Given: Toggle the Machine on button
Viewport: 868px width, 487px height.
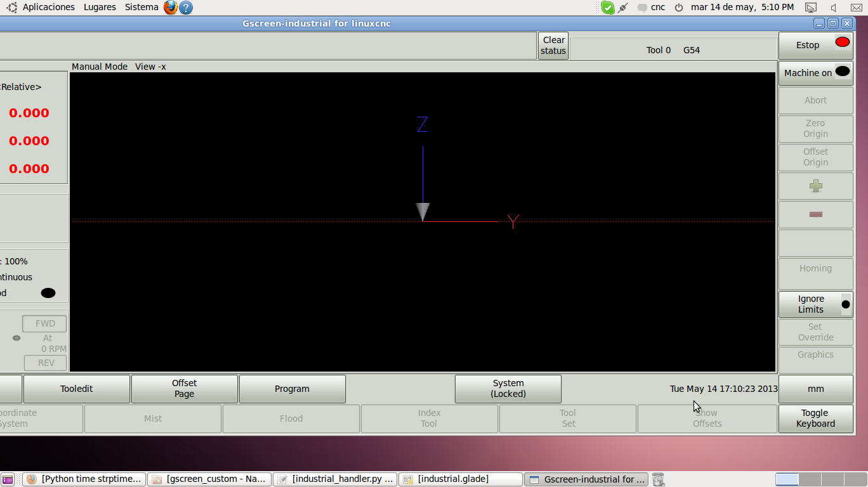Looking at the screenshot, I should coord(815,73).
